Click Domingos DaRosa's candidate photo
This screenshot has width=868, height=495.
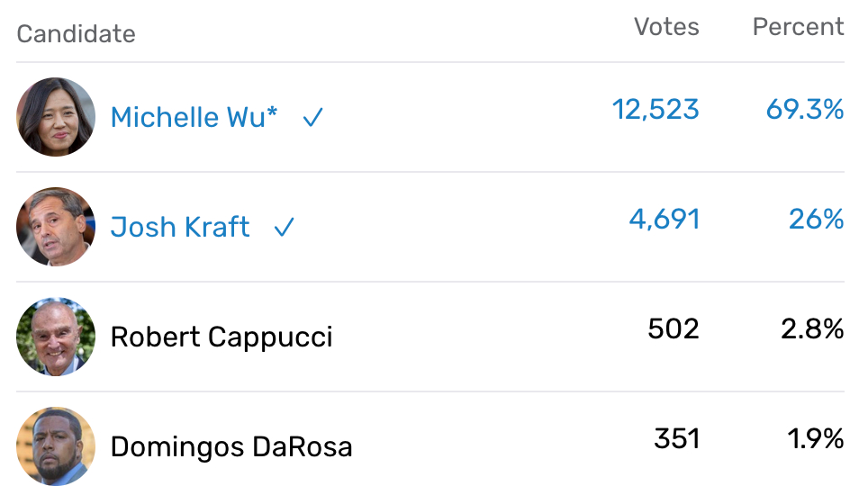[56, 446]
